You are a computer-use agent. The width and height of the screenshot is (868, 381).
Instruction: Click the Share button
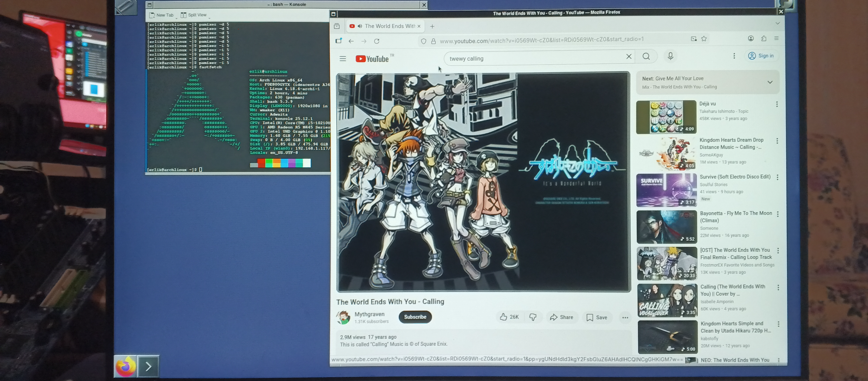pyautogui.click(x=561, y=317)
